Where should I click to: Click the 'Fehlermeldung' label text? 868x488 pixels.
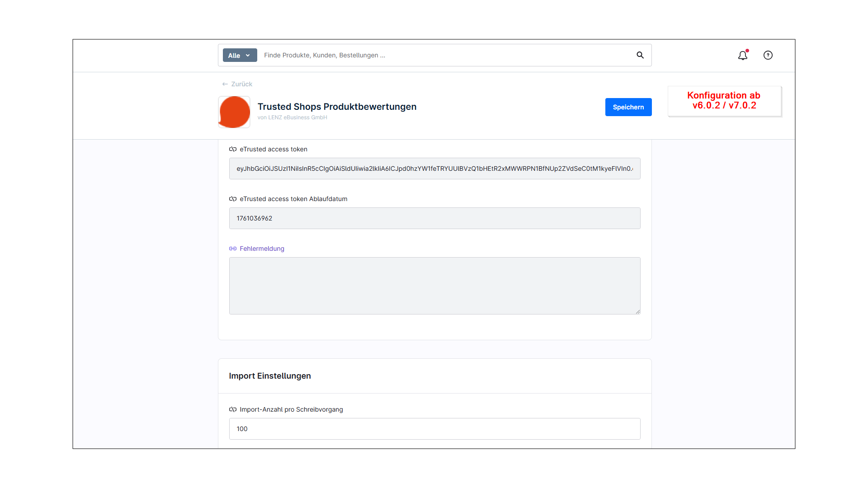pos(262,249)
